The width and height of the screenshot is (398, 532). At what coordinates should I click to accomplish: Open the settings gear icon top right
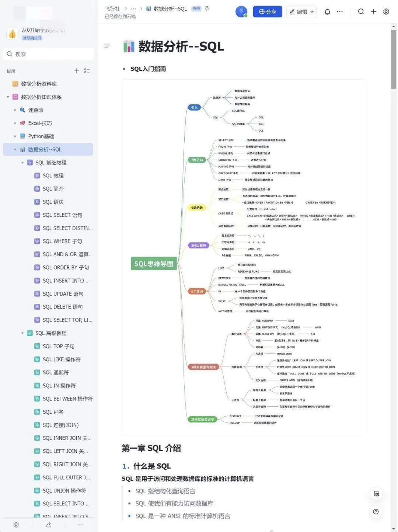point(386,11)
